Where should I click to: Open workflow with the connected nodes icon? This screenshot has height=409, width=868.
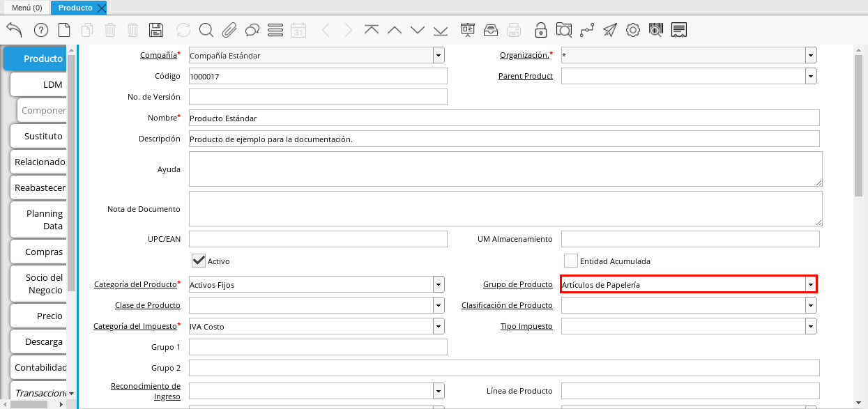coord(586,30)
